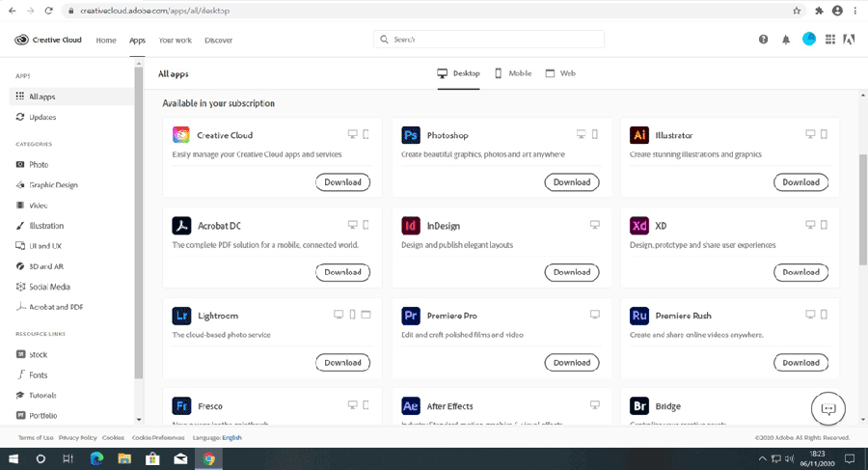Click the Creative Cloud app card icon
This screenshot has height=470, width=868.
181,135
